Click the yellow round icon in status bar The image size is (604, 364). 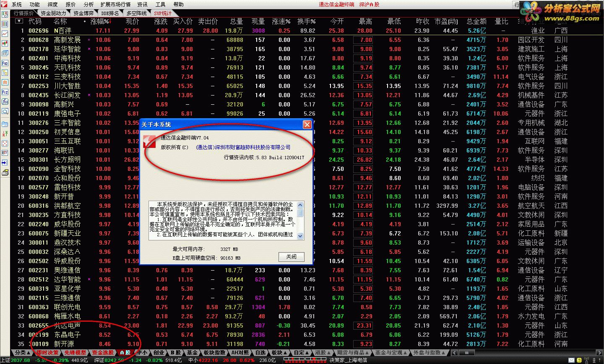coord(579,360)
